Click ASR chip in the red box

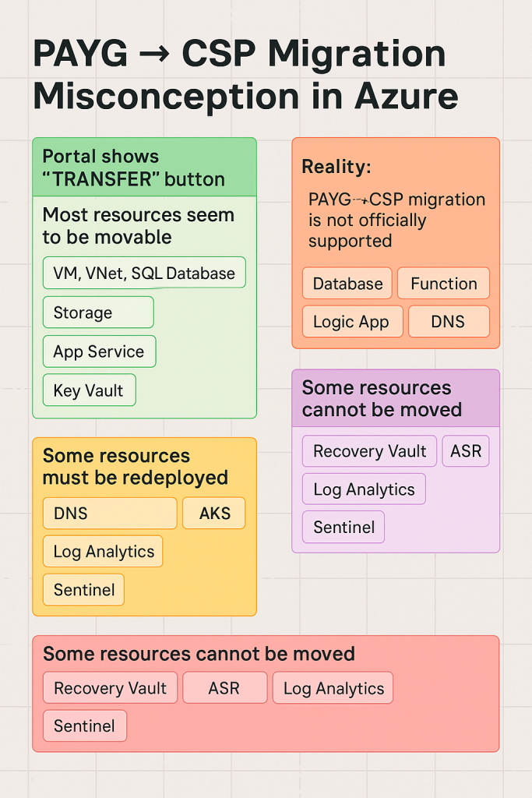(224, 688)
